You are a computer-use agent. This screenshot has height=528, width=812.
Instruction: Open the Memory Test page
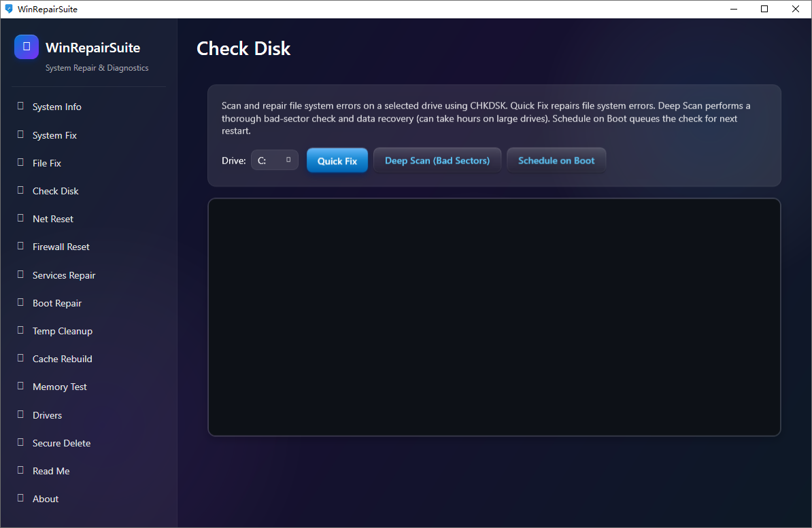pyautogui.click(x=88, y=387)
